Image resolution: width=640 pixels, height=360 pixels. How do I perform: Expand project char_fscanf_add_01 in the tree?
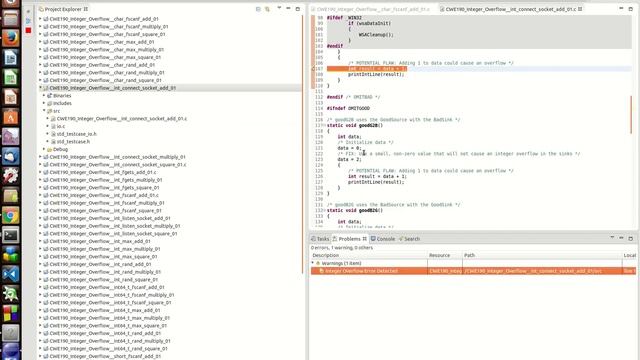click(40, 19)
